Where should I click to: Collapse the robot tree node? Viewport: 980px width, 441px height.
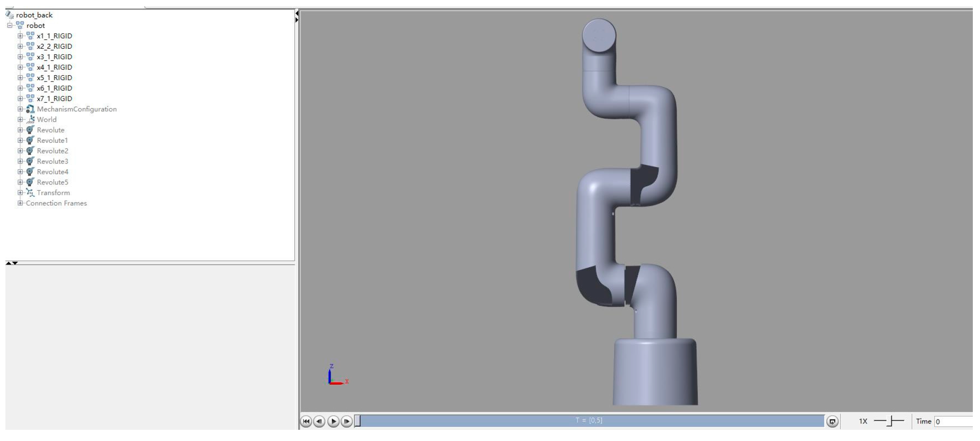(9, 26)
